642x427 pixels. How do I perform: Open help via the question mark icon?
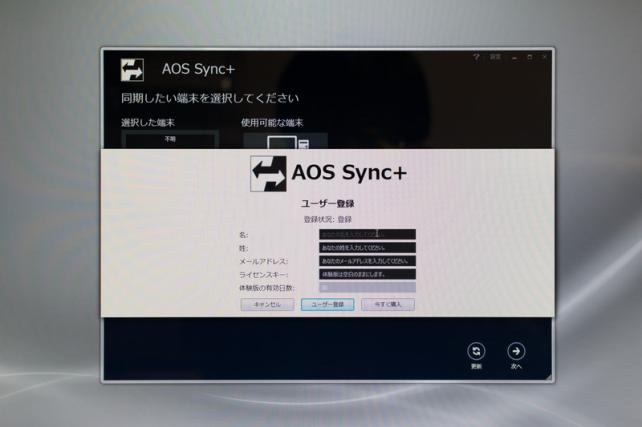coord(476,57)
